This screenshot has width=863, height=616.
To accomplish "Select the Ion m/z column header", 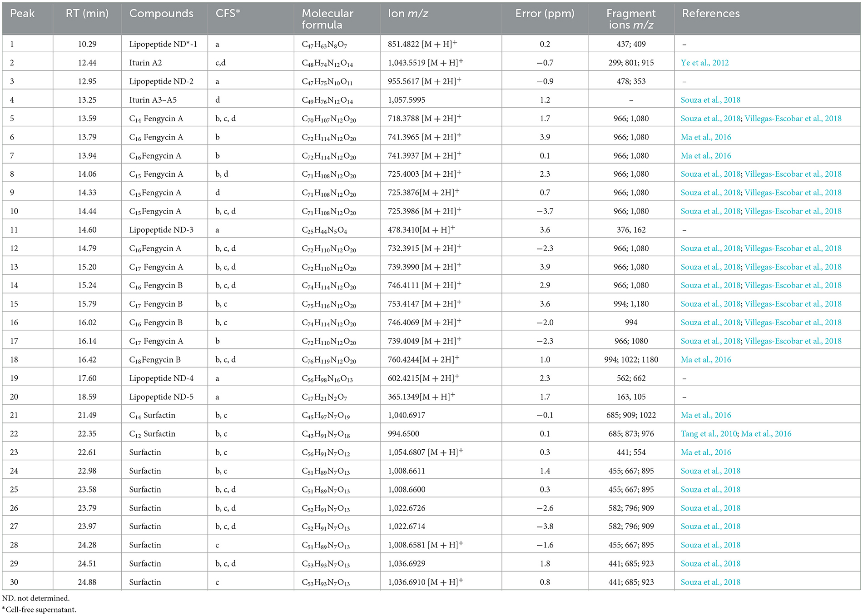I will [x=408, y=14].
